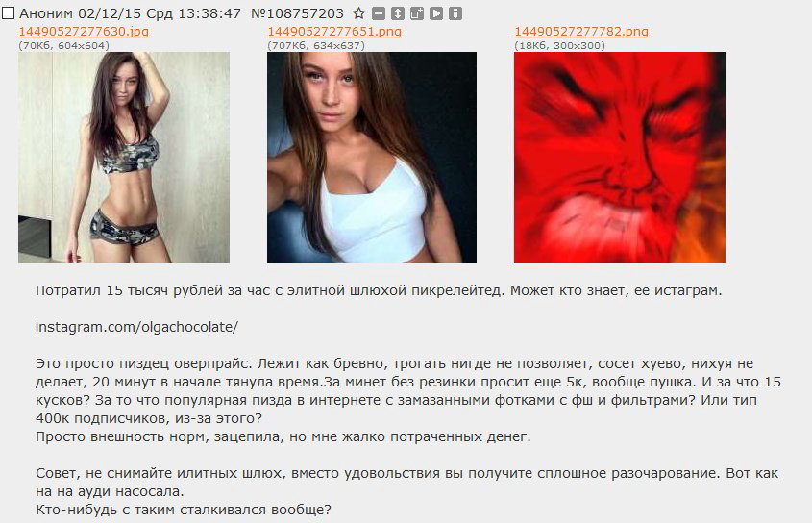Click the window-plus icon in post header
This screenshot has height=523, width=812.
point(416,13)
